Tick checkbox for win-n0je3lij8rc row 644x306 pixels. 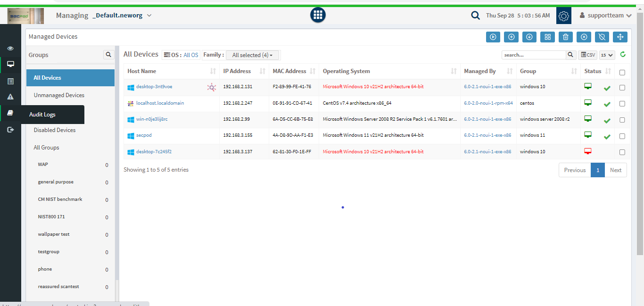pos(622,120)
